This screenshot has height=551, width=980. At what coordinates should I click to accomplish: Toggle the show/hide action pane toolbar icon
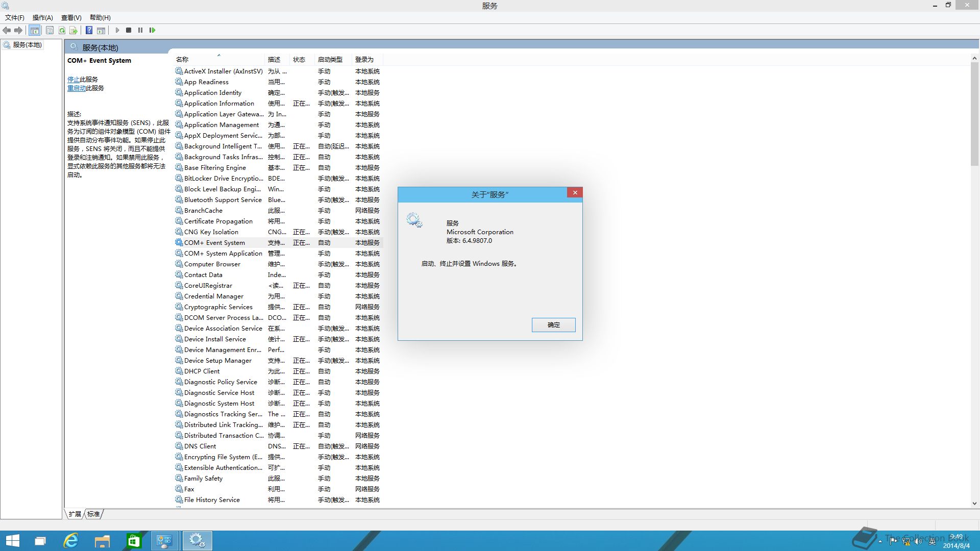[101, 30]
